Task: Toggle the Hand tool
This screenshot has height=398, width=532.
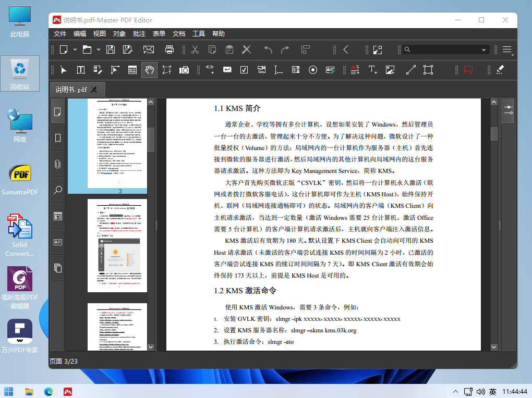Action: [x=149, y=70]
